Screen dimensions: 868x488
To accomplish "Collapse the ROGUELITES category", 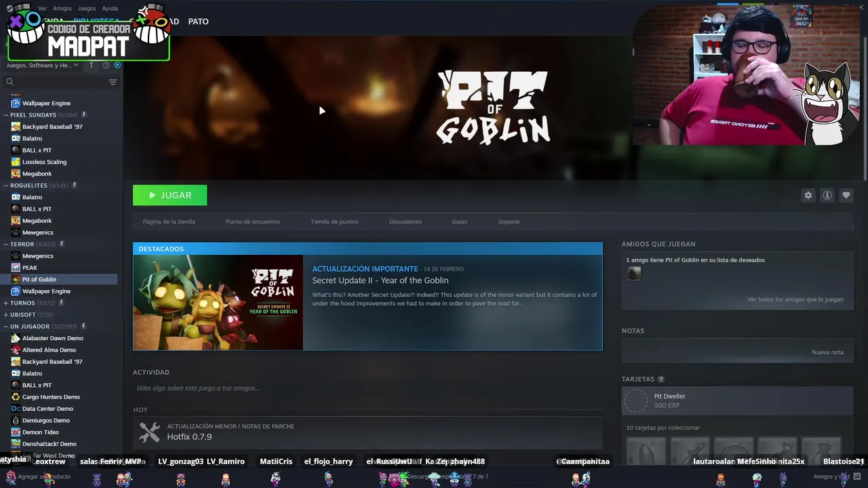I will pos(5,186).
